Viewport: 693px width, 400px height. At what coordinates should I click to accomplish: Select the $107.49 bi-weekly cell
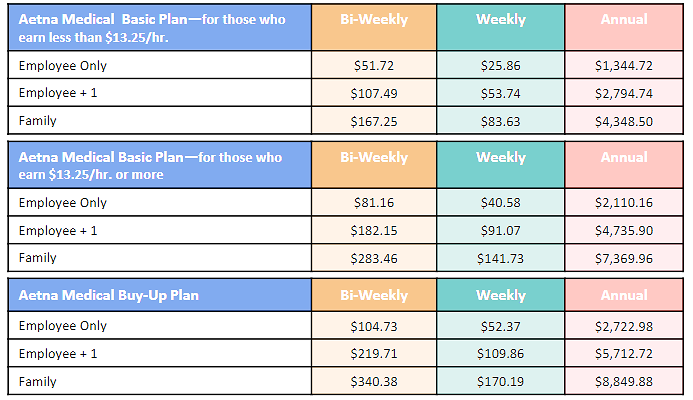point(374,93)
